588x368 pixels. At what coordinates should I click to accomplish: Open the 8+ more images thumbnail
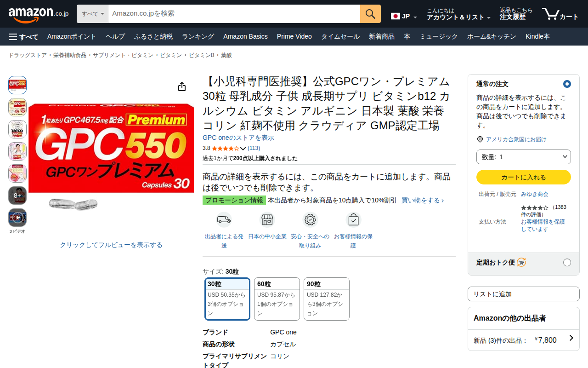[17, 195]
